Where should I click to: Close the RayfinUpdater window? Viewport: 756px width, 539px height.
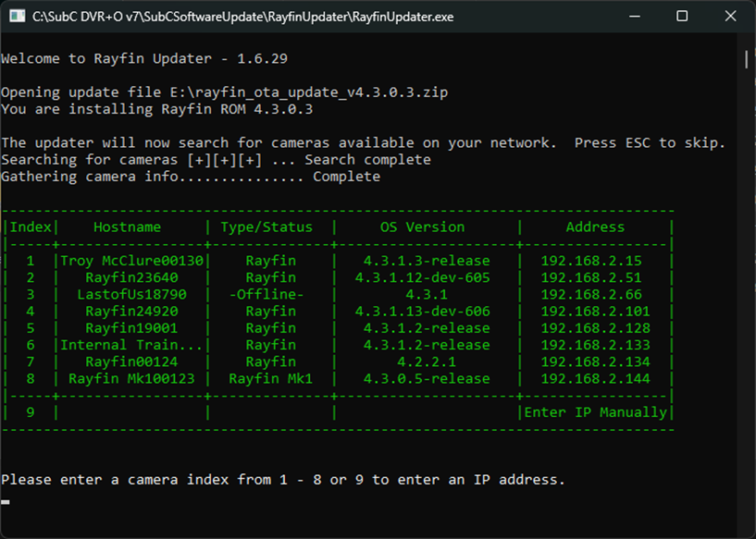point(730,17)
